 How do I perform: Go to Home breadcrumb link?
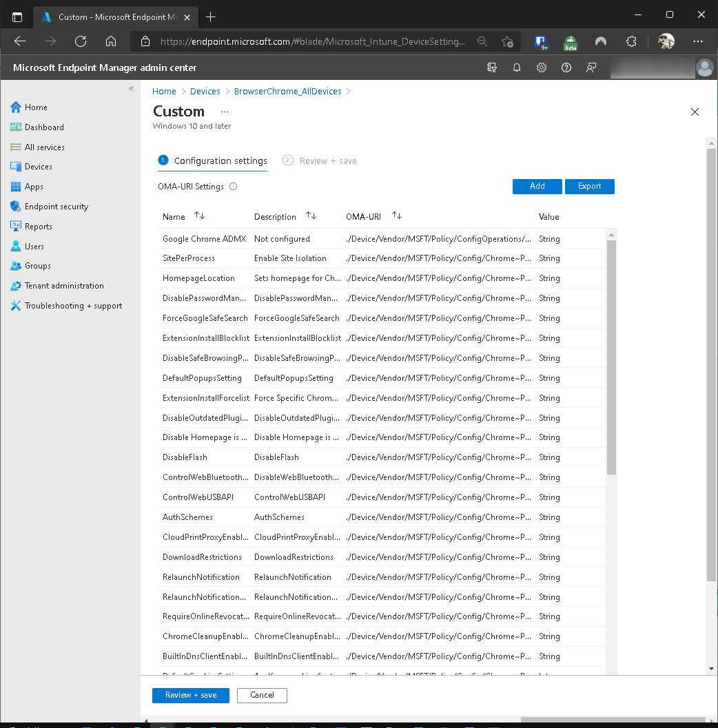coord(165,92)
